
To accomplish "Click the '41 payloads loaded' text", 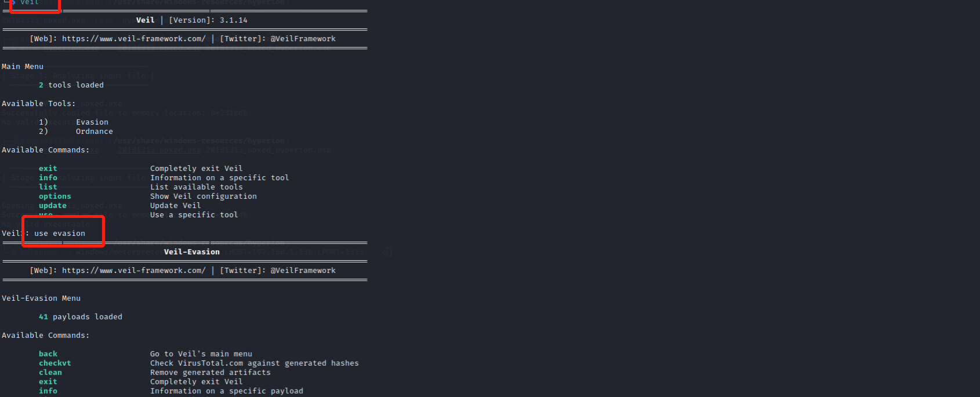I will [x=81, y=317].
